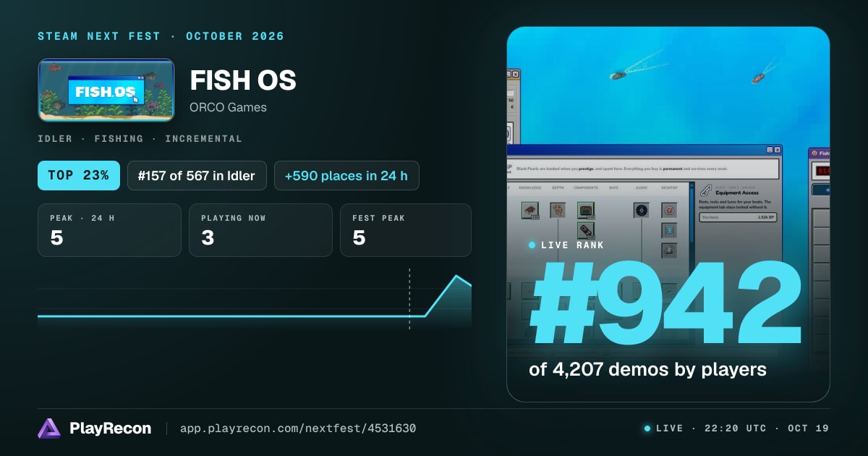Click the Equipment Access heading
This screenshot has width=868, height=456.
click(x=737, y=193)
